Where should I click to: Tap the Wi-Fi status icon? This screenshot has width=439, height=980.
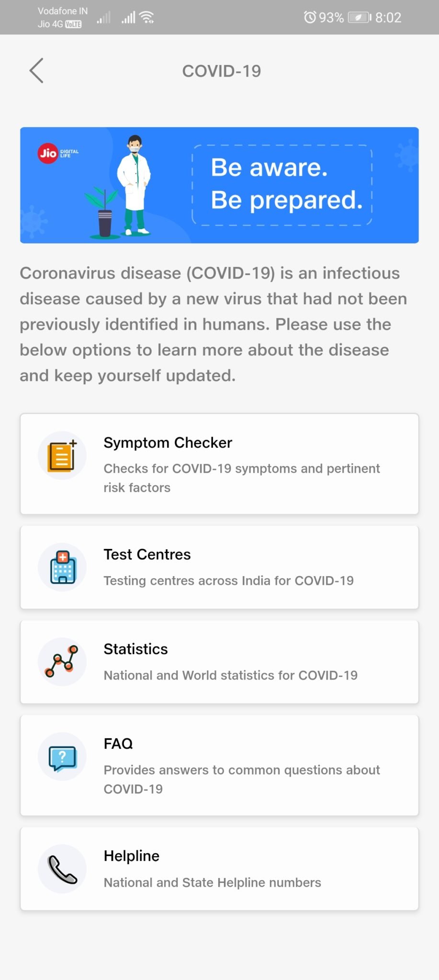tap(146, 18)
